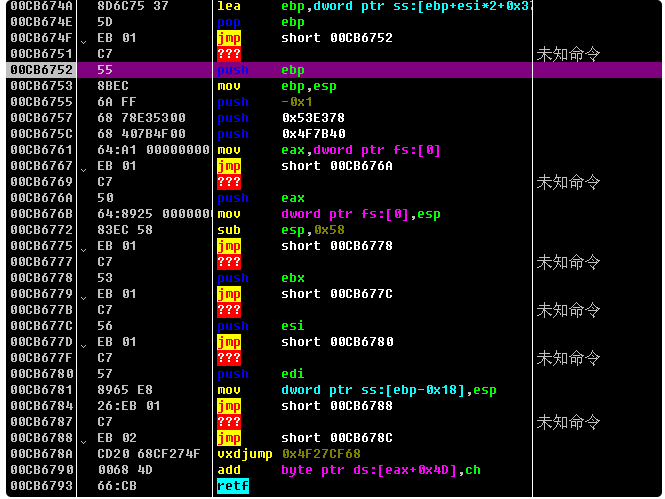Click jump target short 00CB678C
The height and width of the screenshot is (499, 665).
pos(337,438)
